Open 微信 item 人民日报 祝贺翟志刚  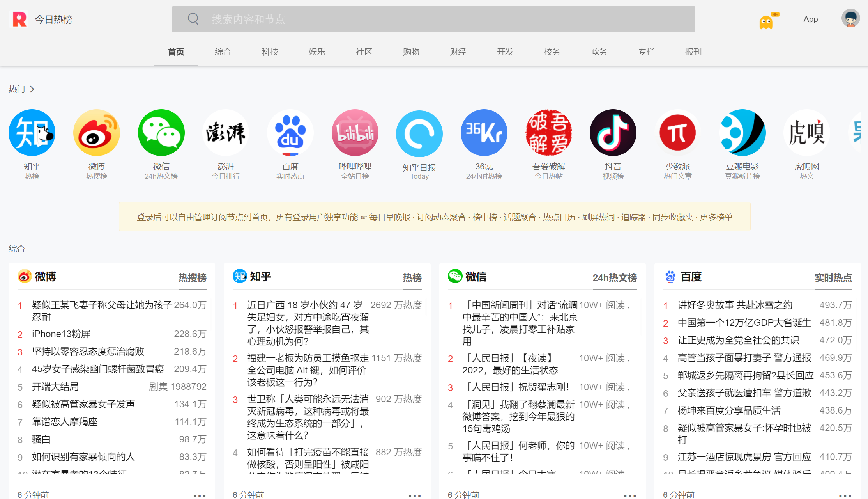click(516, 387)
